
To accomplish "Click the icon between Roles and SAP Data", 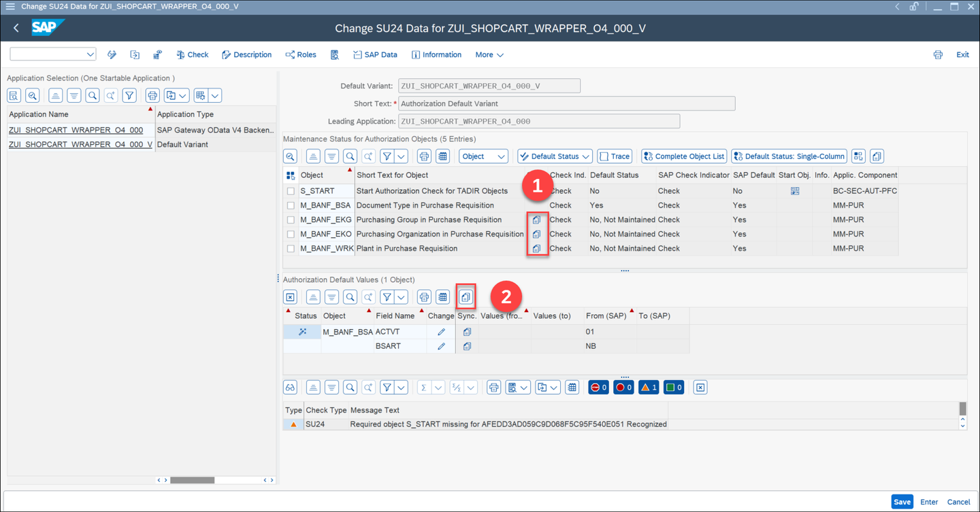I will click(x=335, y=54).
